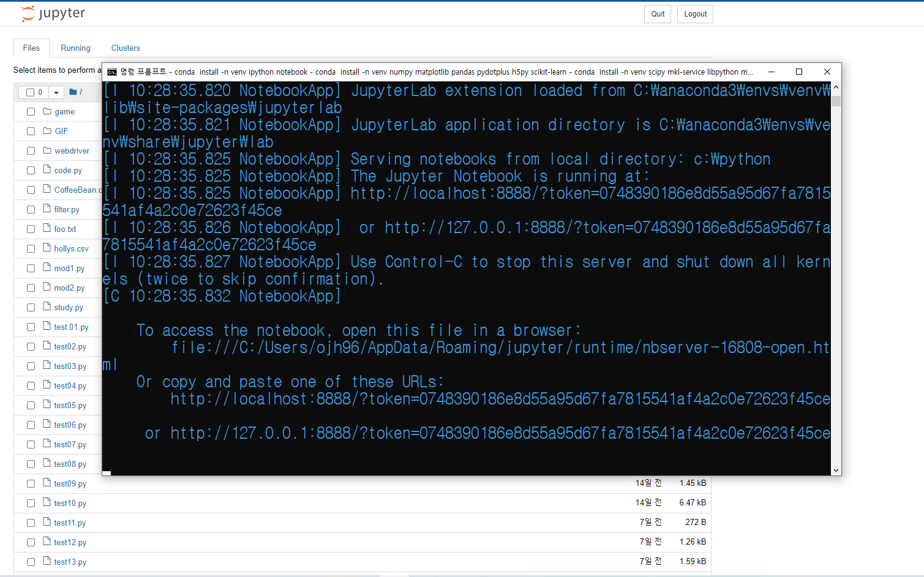924x577 pixels.
Task: Select the hollys.csv checkbox
Action: click(31, 249)
